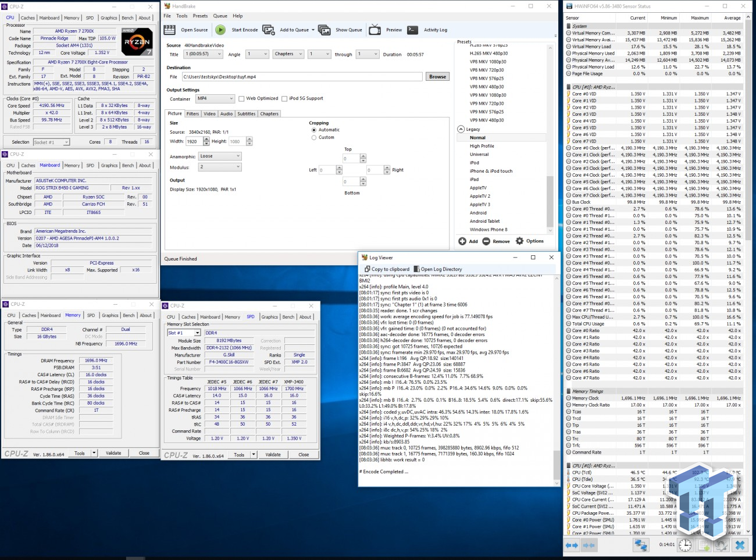Open the Container MP4 dropdown

click(x=215, y=99)
